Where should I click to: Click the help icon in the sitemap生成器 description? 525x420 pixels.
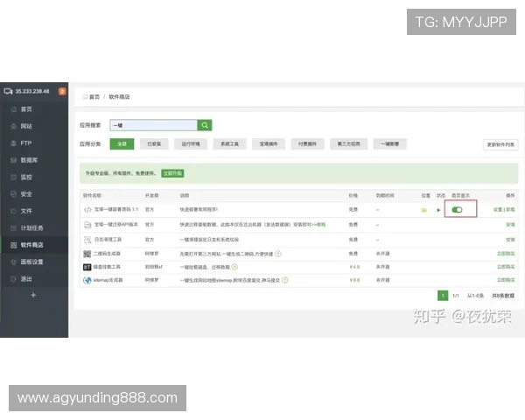click(285, 280)
